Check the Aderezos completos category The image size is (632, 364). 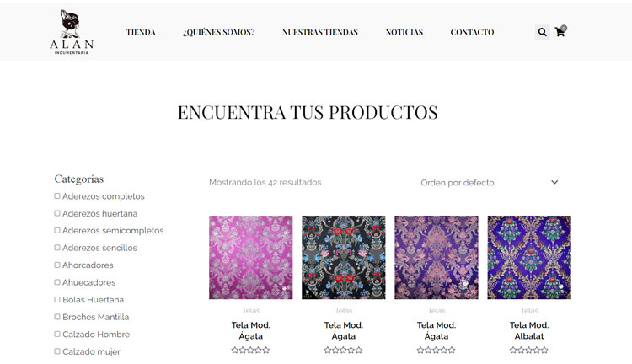point(57,196)
